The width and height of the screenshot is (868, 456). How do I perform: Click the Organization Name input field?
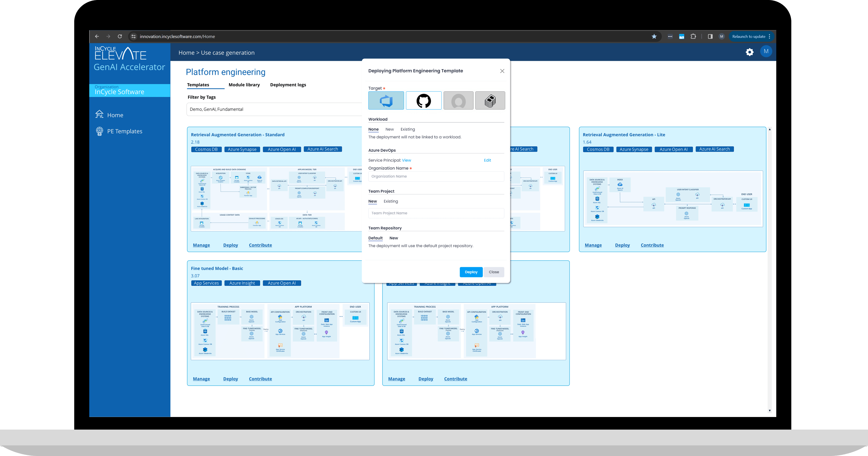(436, 176)
